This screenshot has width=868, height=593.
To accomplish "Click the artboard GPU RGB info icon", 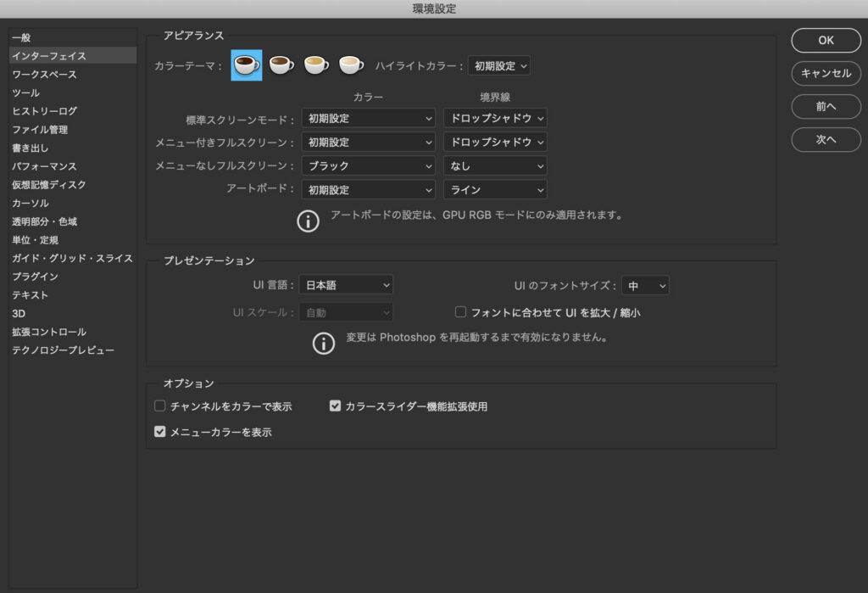I will point(308,221).
